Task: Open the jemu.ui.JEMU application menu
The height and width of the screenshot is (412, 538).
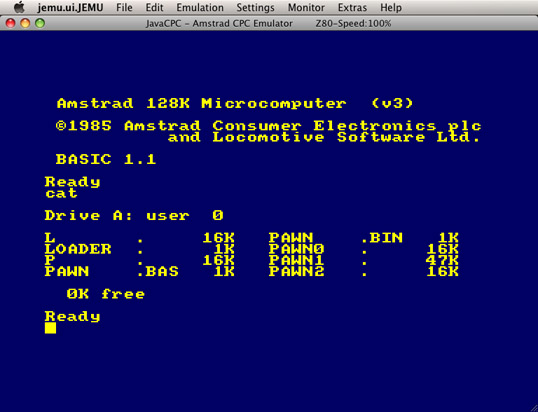Action: tap(70, 8)
